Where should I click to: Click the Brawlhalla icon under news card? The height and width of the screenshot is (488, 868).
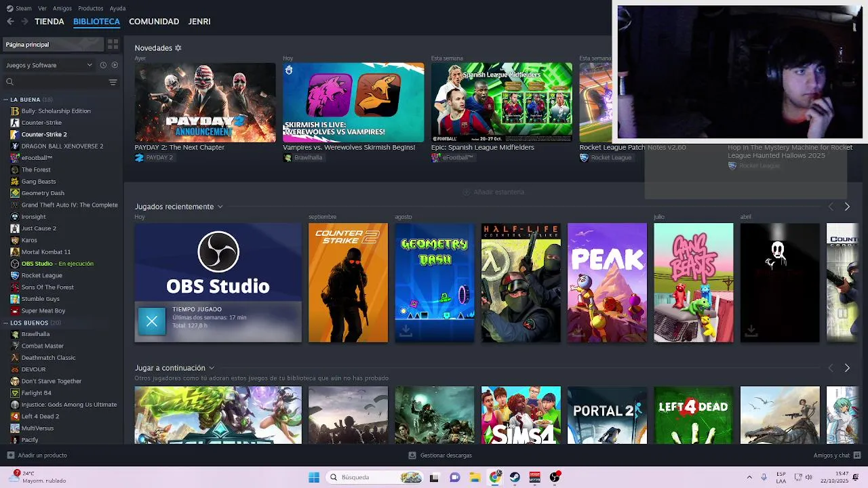pos(288,158)
